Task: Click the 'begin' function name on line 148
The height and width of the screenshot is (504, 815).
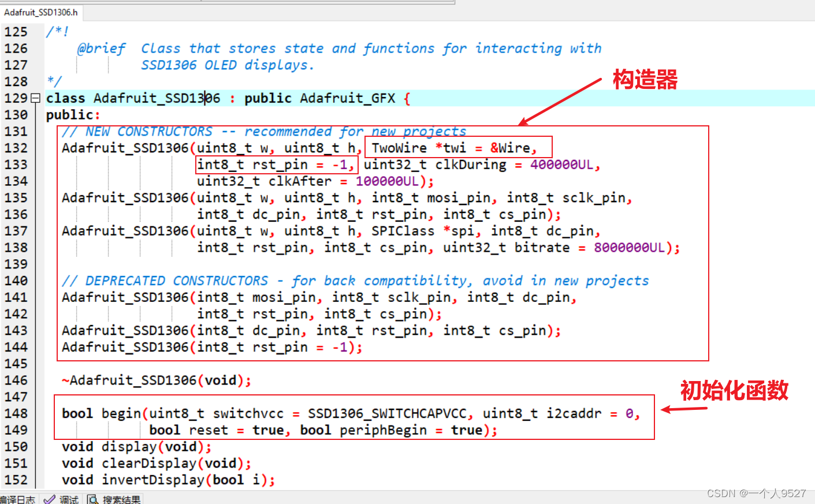Action: (121, 413)
